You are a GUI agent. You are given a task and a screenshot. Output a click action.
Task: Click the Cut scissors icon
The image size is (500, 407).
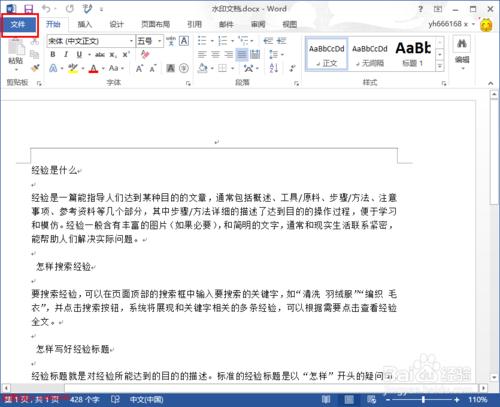(x=35, y=42)
